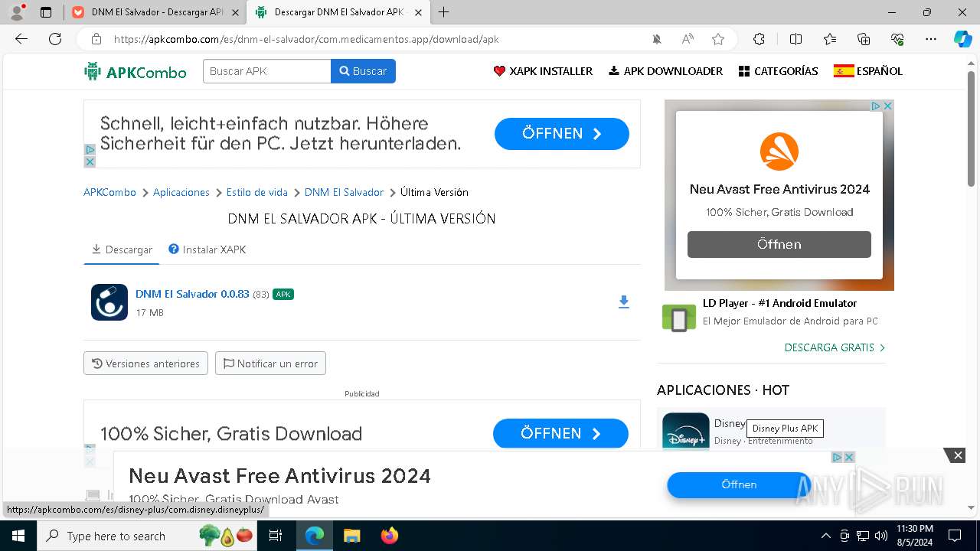Viewport: 980px width, 551px height.
Task: Close the Descargar DNM El Salvador tab
Action: [418, 12]
